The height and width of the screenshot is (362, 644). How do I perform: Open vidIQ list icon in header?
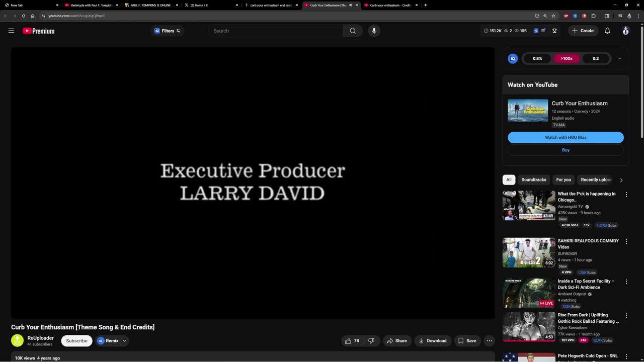tap(543, 31)
